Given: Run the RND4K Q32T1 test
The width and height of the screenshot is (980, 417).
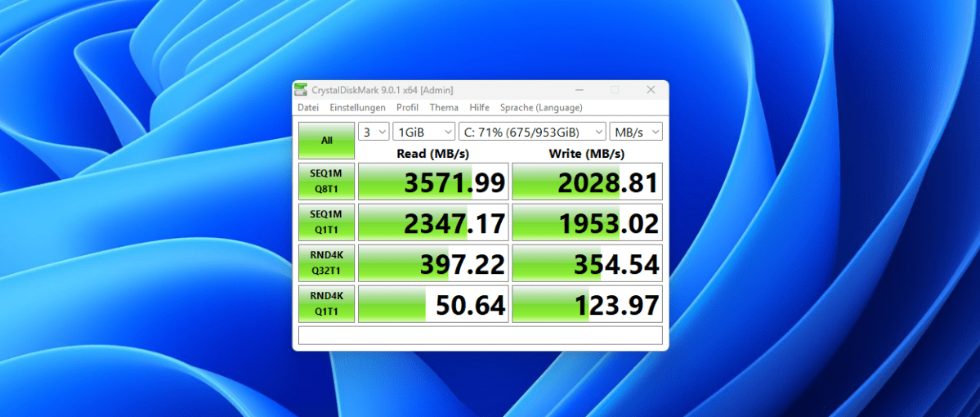Looking at the screenshot, I should point(326,263).
